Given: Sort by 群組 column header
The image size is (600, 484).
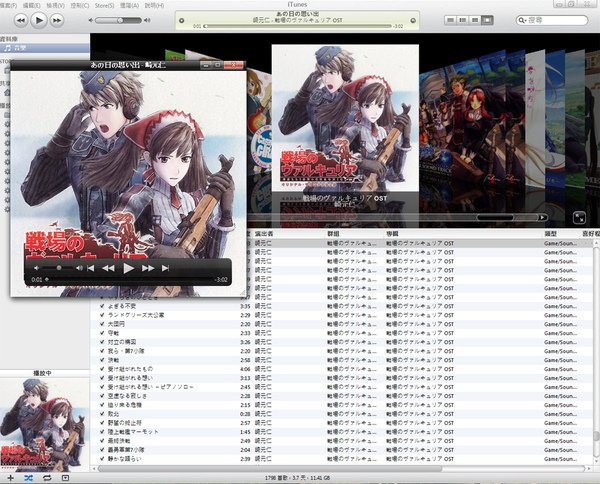Looking at the screenshot, I should click(x=334, y=233).
